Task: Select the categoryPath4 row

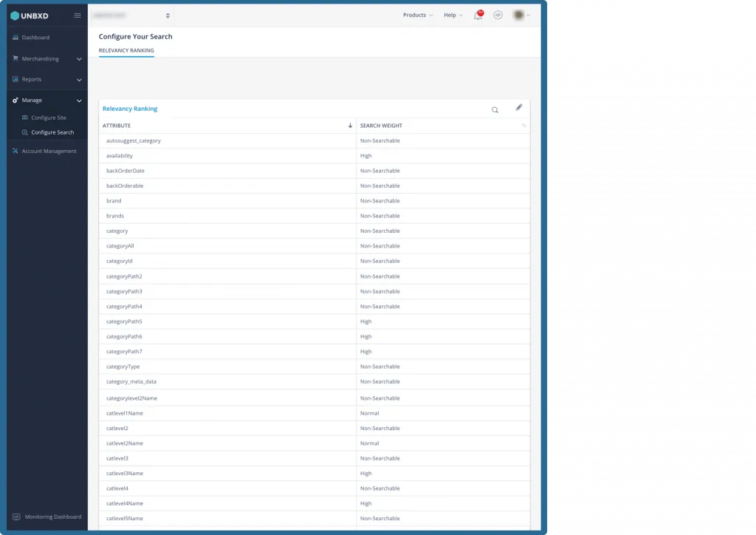Action: click(315, 307)
